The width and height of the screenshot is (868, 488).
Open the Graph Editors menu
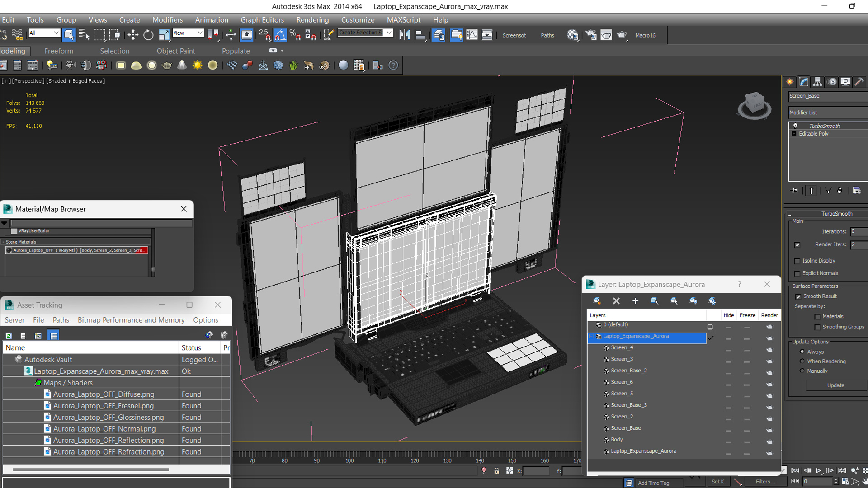[262, 20]
